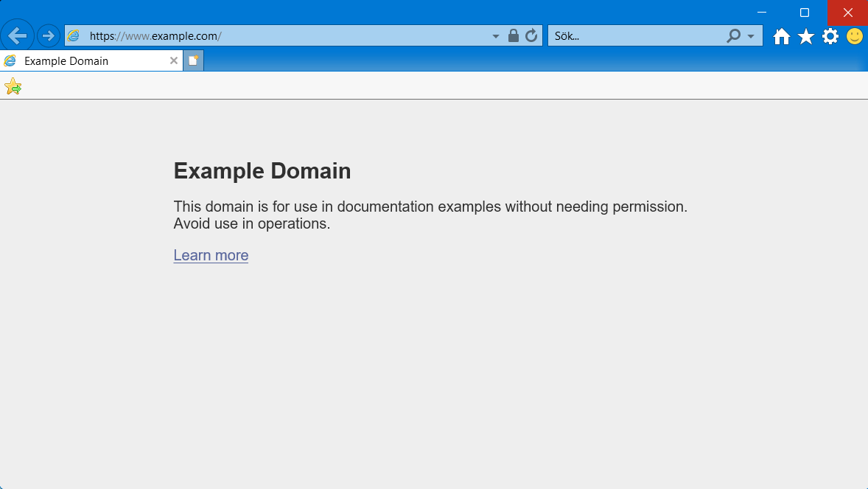Minimize the browser window
Screen dimensions: 868x489
(x=762, y=13)
